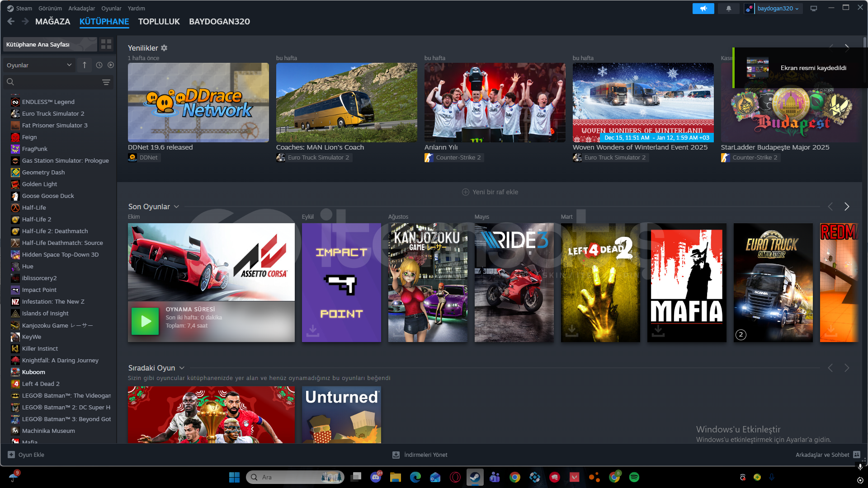Expand the Son Oyunlar shelf dropdown
Screen dimensions: 868x488
tap(177, 206)
